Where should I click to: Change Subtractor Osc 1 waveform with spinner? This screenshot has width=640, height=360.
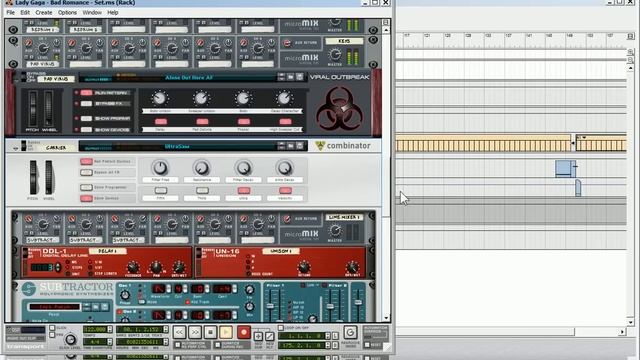(168, 289)
